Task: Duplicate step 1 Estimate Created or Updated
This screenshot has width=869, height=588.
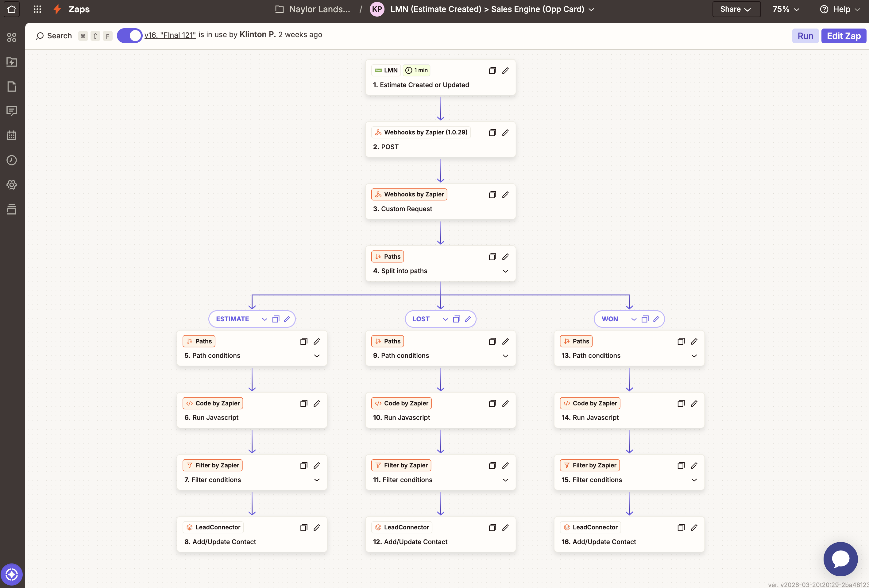Action: pos(492,71)
